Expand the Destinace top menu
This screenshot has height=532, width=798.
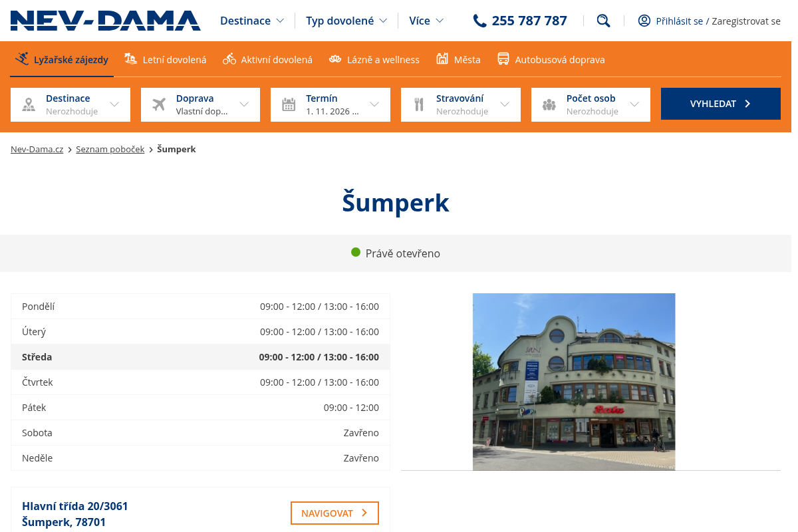(x=252, y=21)
